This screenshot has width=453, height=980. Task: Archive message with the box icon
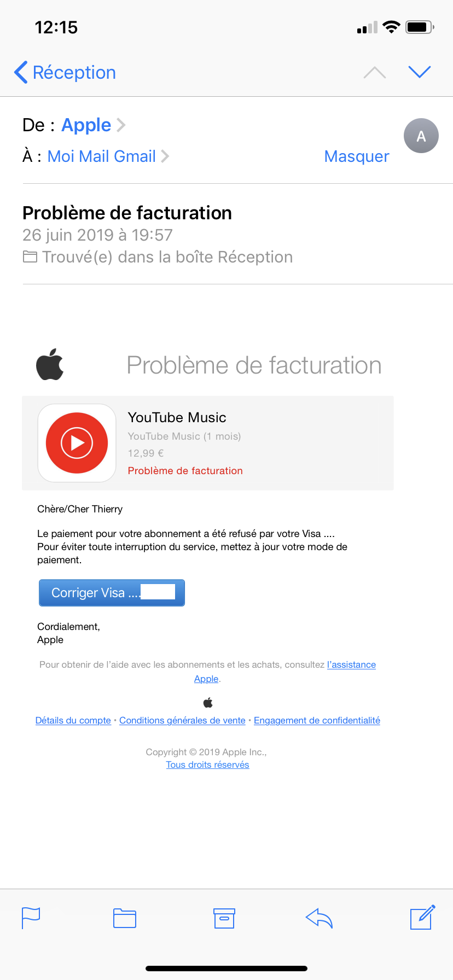point(224,918)
